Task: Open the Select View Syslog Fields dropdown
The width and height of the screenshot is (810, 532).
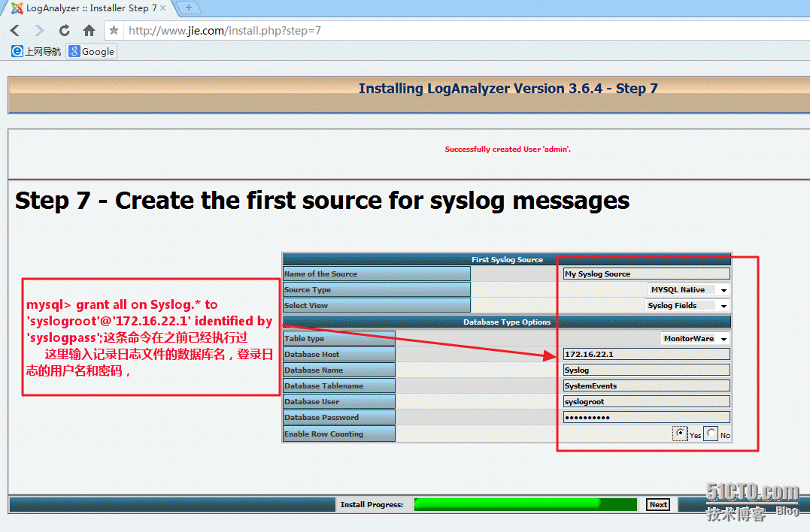Action: click(687, 306)
